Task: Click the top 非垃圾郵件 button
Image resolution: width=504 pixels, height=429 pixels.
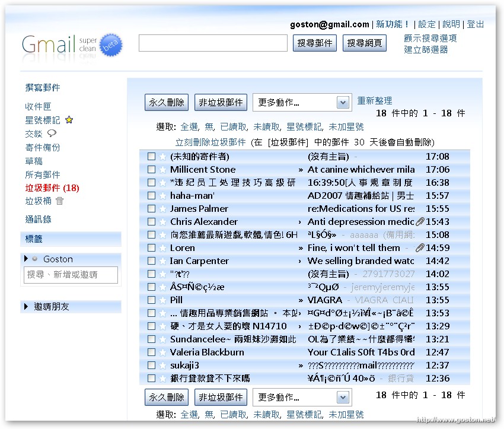Action: 221,103
